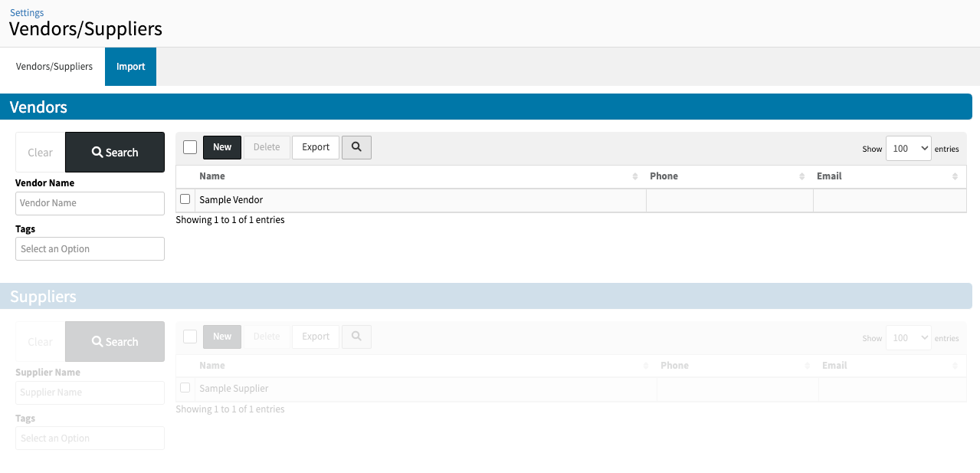Tick the select-all checkbox in Suppliers toolbar
The image size is (980, 473).
190,337
